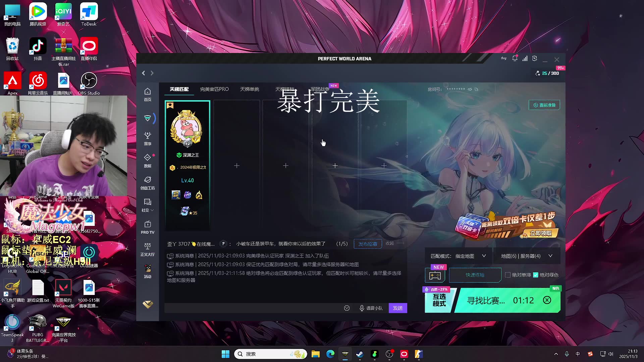Screen dimensions: 644x362
Task: Click the 发布招募 button
Action: [368, 244]
